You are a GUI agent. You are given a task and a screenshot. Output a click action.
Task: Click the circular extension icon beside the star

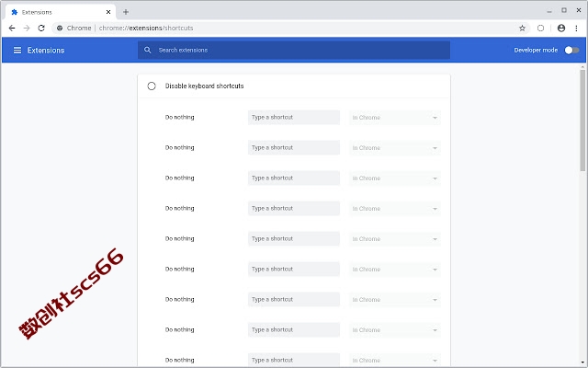click(540, 29)
